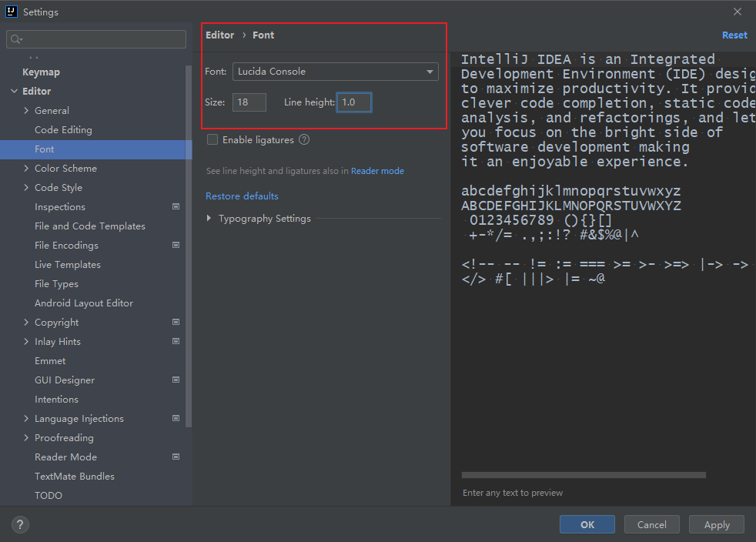Click the project-level icon next to Inspections
The height and width of the screenshot is (542, 756).
(176, 206)
